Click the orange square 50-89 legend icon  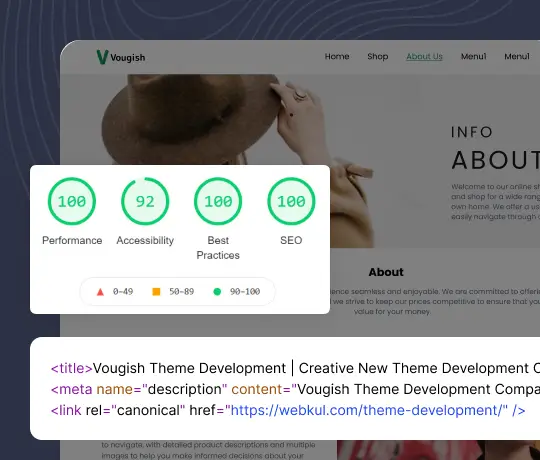[156, 292]
